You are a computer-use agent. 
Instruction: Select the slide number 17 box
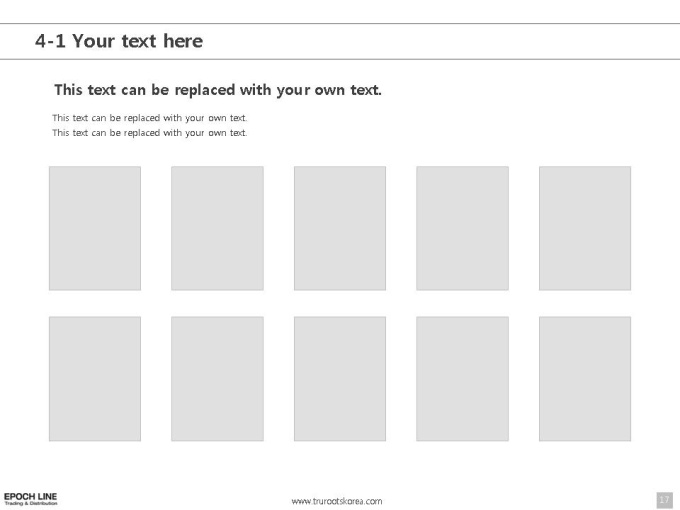click(x=664, y=500)
